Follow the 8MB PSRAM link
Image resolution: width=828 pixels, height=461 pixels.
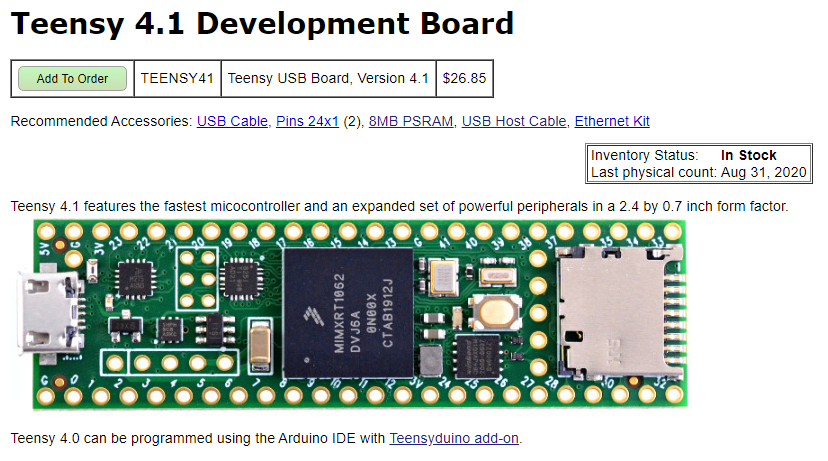(x=411, y=121)
